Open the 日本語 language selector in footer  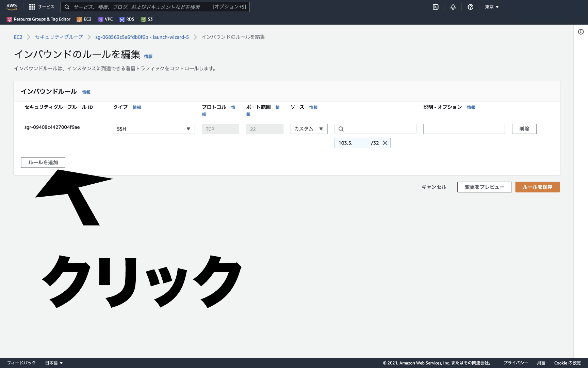click(x=54, y=363)
